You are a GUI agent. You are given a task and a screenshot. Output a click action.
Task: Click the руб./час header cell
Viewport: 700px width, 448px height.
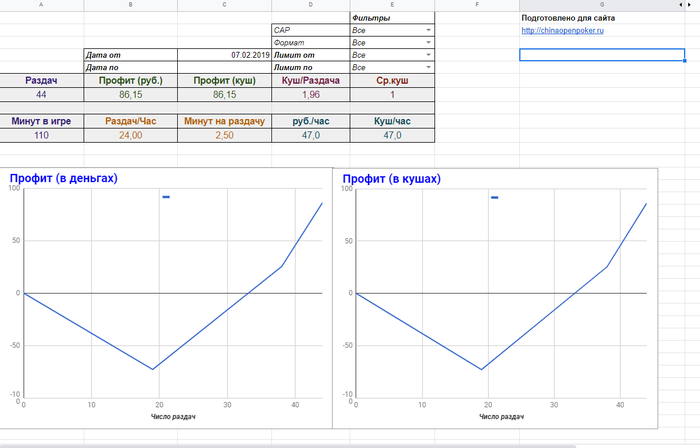point(311,121)
